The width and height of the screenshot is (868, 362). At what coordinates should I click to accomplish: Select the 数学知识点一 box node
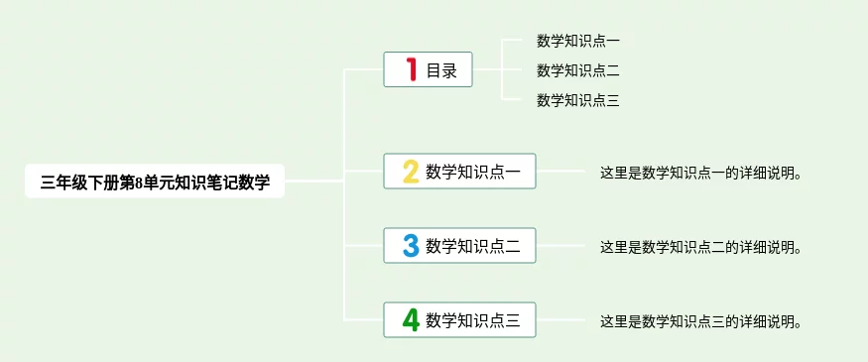[x=459, y=171]
